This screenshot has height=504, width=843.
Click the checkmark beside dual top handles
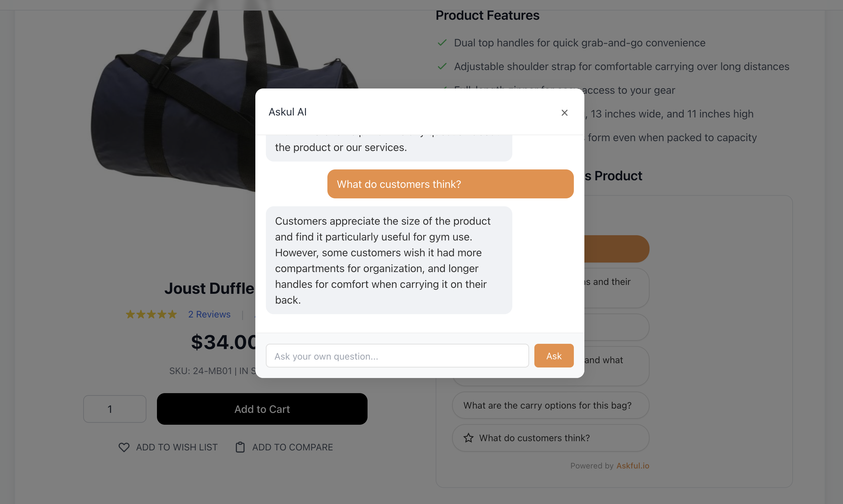tap(442, 43)
